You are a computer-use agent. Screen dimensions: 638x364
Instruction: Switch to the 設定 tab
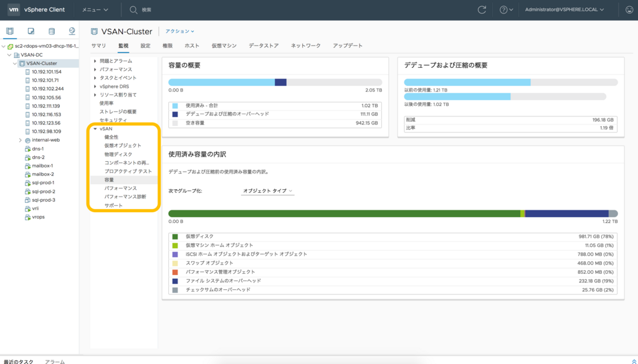(146, 46)
